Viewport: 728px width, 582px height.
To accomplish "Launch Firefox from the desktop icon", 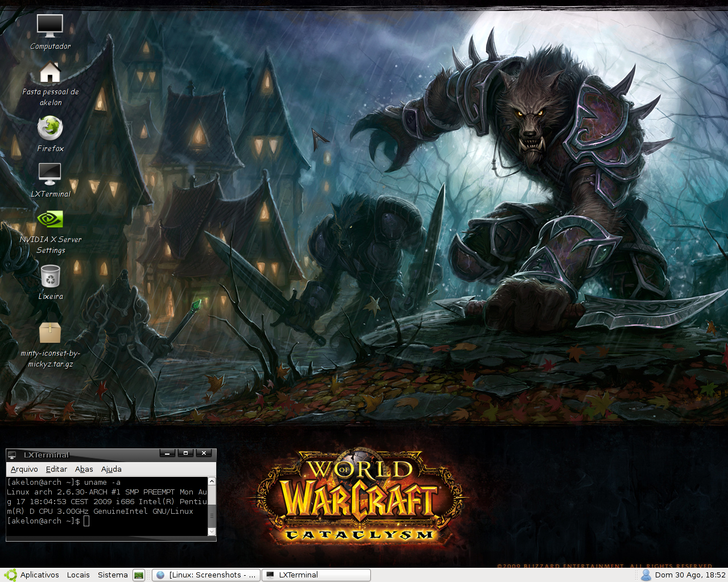I will point(50,128).
